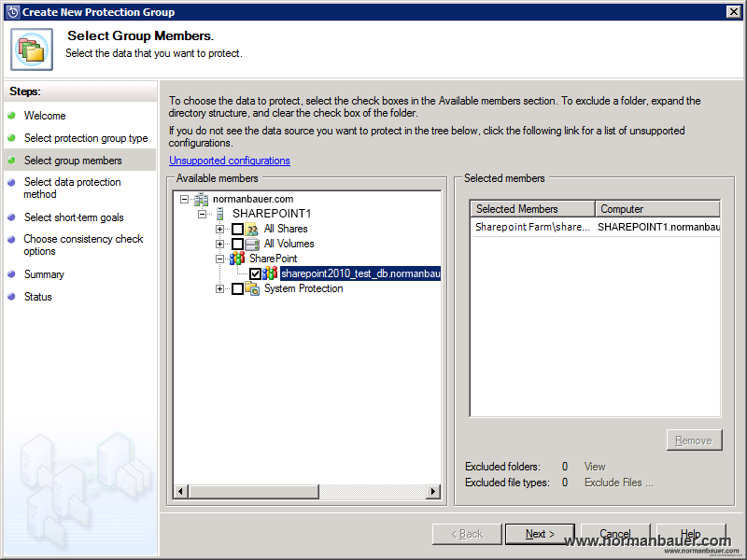Click the sharepoint2010_test_db database icon
Screen dimensions: 747x560
point(270,273)
